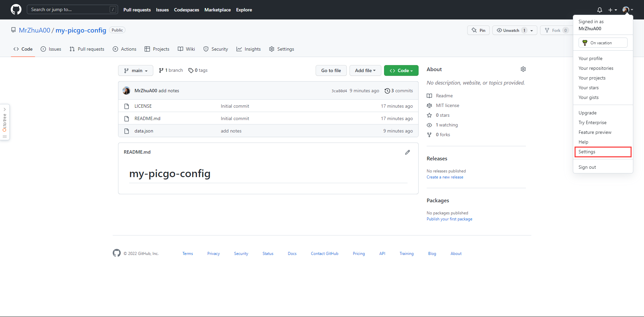
Task: Pin the repository with Pin button
Action: (478, 30)
